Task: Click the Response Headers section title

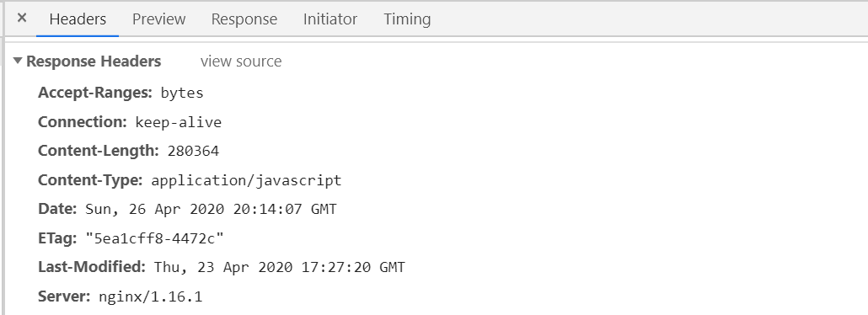Action: (x=94, y=61)
